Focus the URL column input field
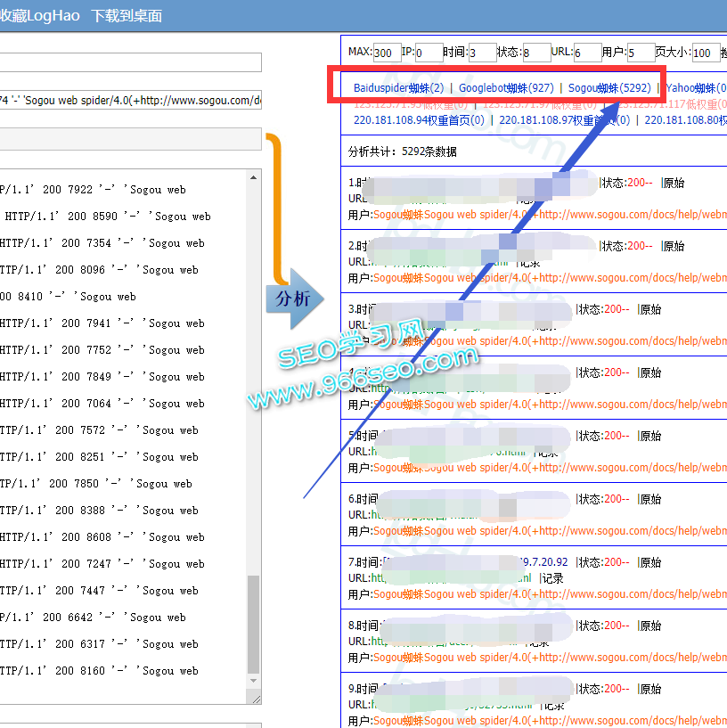 (588, 53)
